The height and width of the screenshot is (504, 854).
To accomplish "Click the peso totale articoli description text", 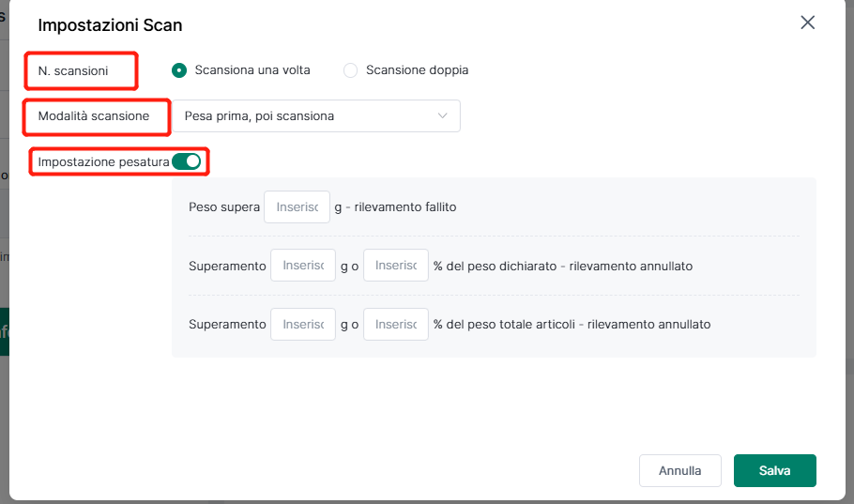I will pyautogui.click(x=572, y=324).
